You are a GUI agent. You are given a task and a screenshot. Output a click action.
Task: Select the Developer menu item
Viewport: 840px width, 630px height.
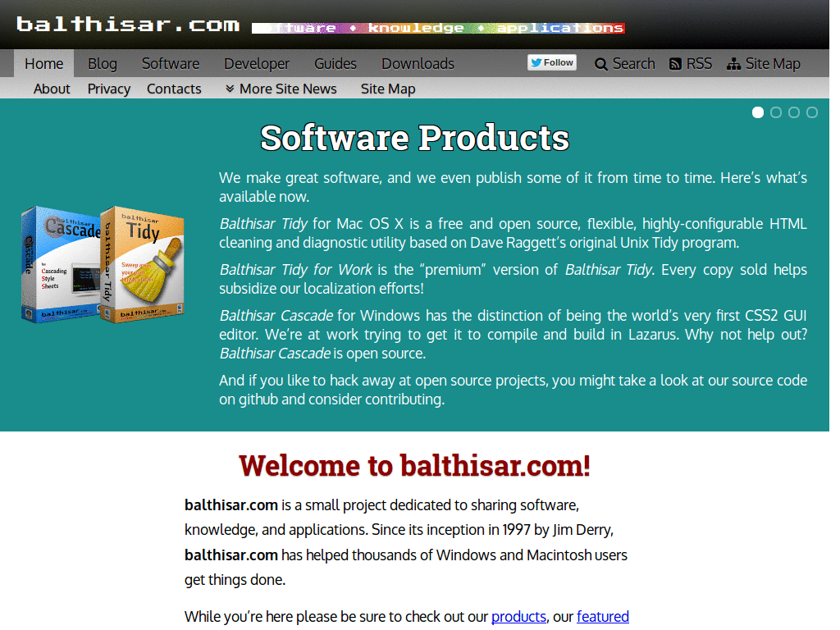click(x=257, y=64)
